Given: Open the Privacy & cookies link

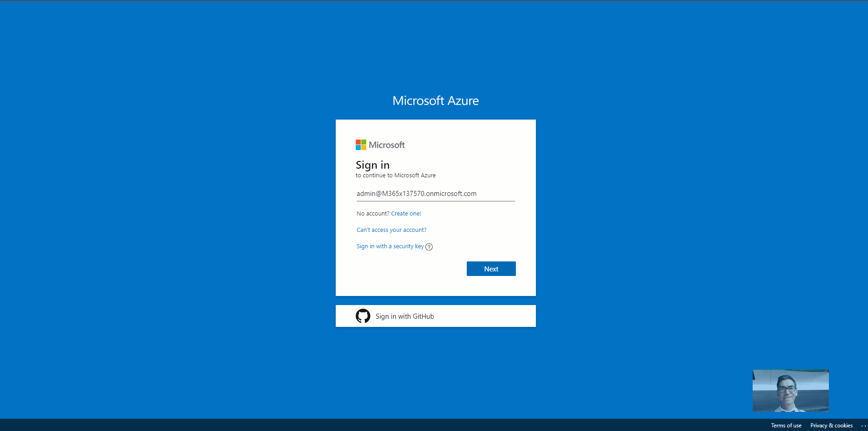Looking at the screenshot, I should (x=832, y=426).
